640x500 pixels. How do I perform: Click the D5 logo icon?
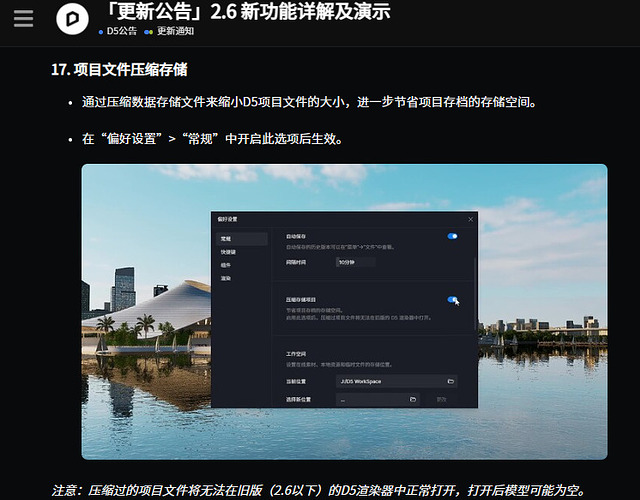pos(73,18)
